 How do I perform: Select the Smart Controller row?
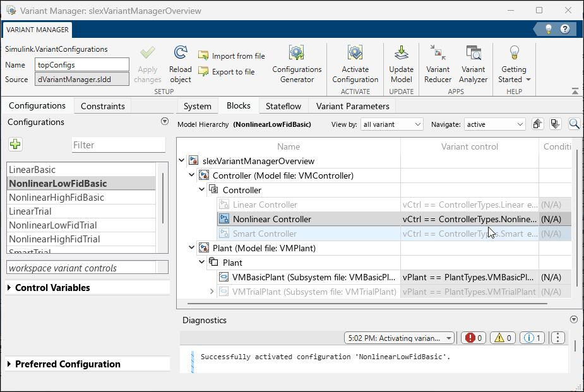(x=394, y=234)
